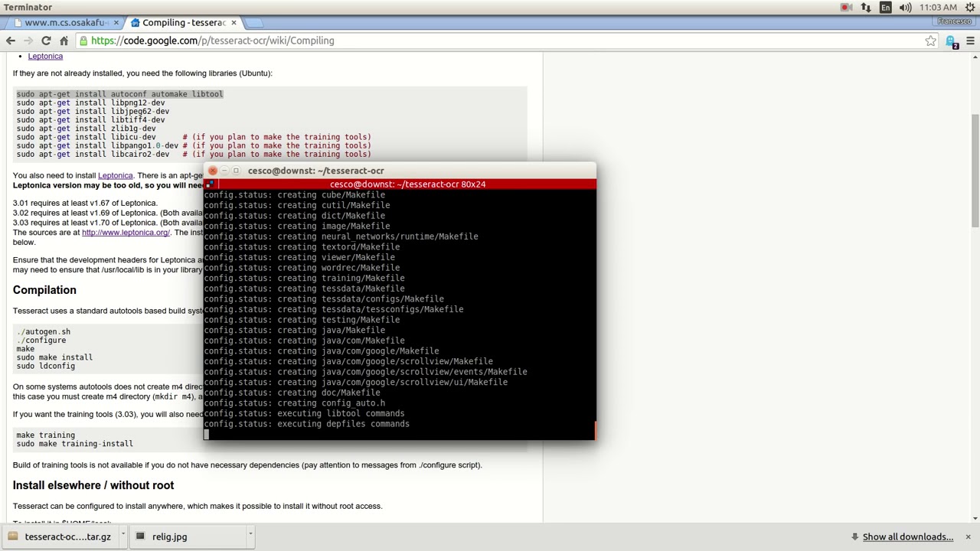
Task: Minimize the Terminator window
Action: 225,171
